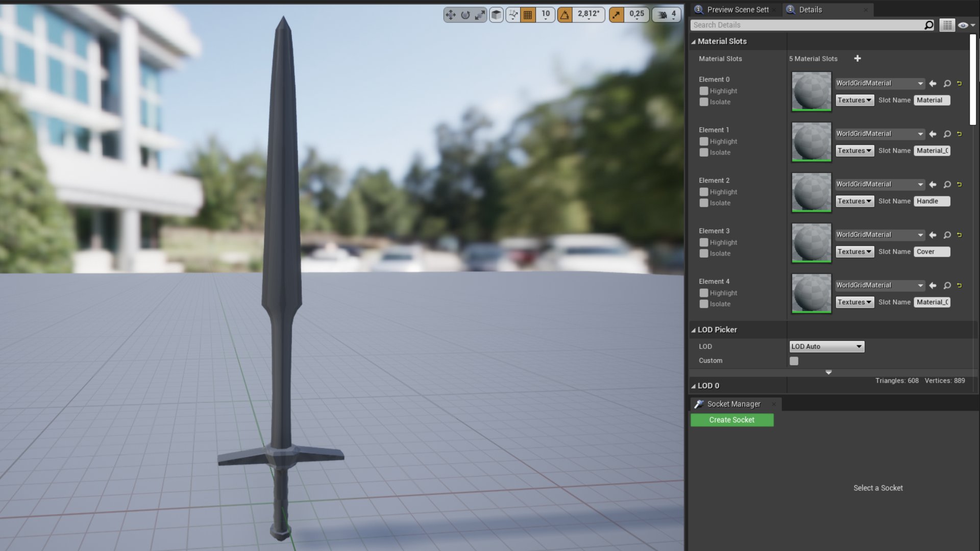980x551 pixels.
Task: Add a new material slot with plus icon
Action: pos(857,59)
